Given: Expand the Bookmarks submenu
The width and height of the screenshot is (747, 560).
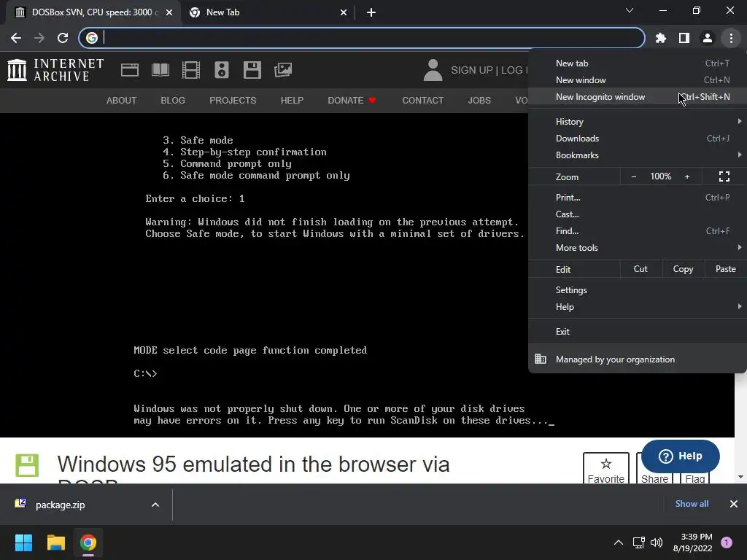Looking at the screenshot, I should coord(638,155).
